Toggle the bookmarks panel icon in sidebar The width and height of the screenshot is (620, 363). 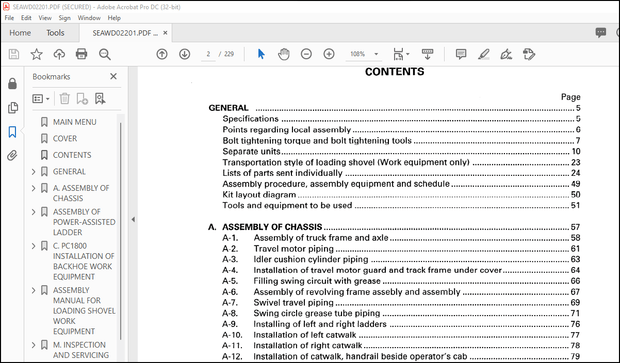13,132
